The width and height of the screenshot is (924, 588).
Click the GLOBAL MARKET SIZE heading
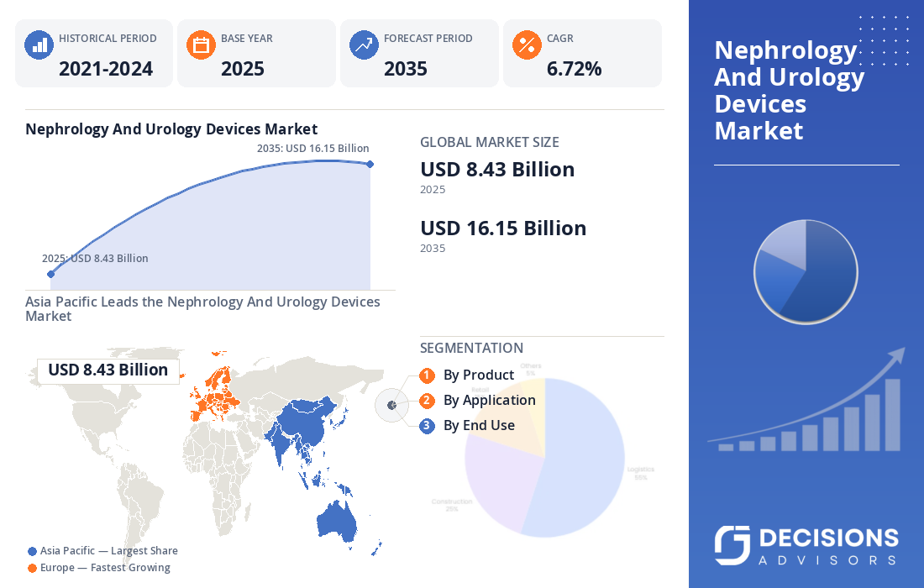point(489,143)
